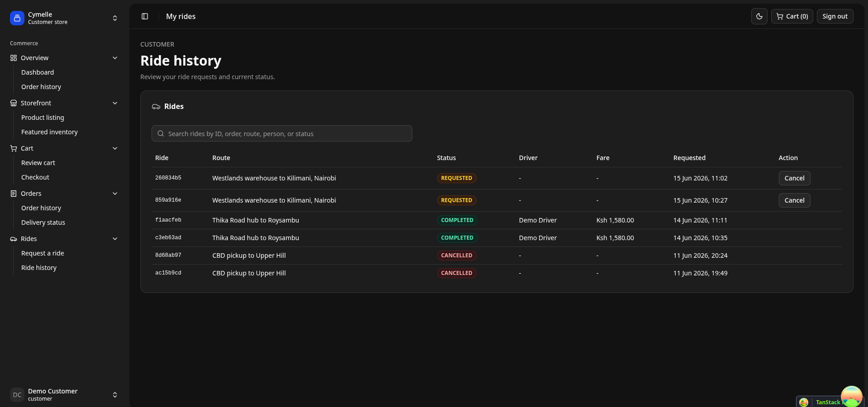
Task: Click the Overview grid icon
Action: [x=14, y=58]
